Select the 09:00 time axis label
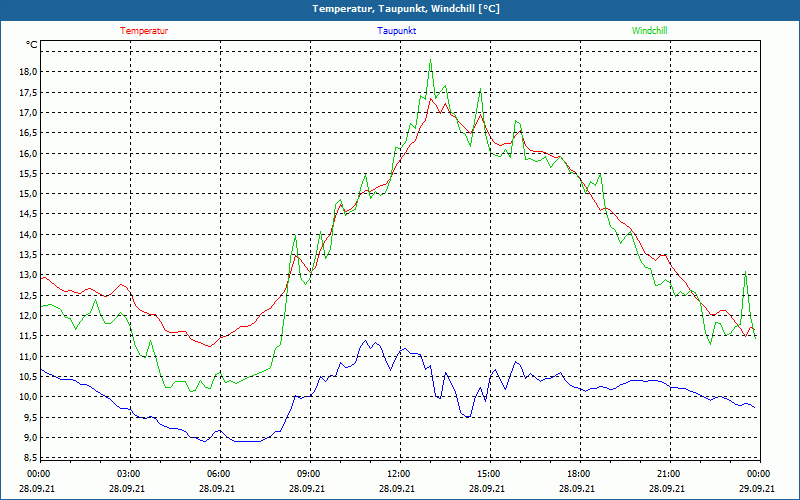 tap(309, 474)
